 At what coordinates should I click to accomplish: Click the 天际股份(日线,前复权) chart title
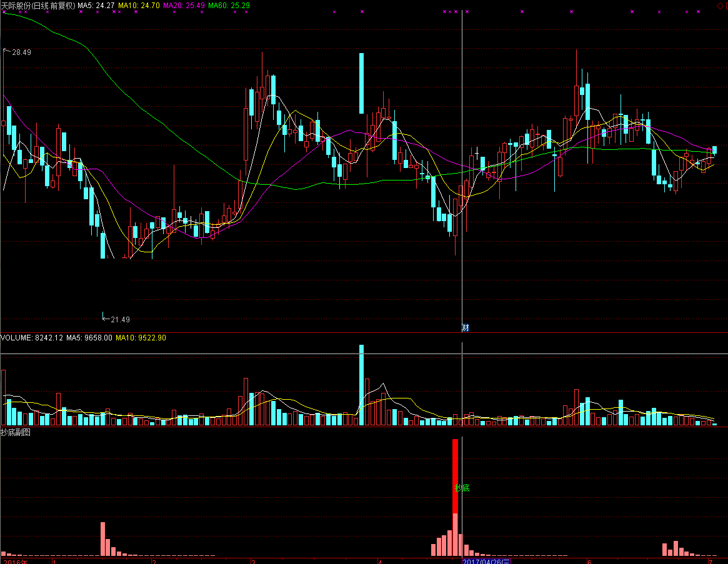coord(38,6)
